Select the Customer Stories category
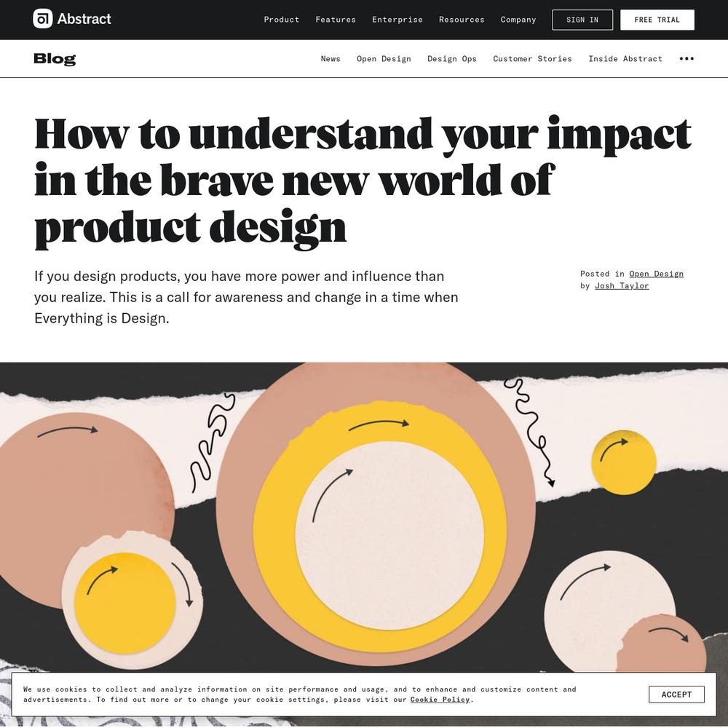The image size is (728, 728). click(532, 58)
